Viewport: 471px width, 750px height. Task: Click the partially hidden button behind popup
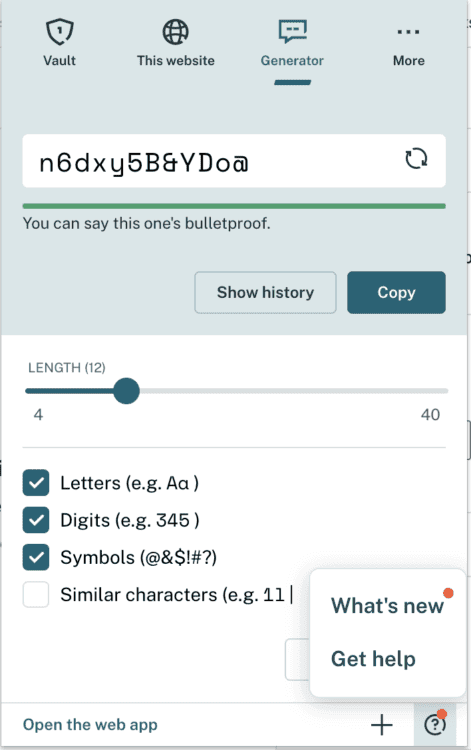(x=297, y=659)
